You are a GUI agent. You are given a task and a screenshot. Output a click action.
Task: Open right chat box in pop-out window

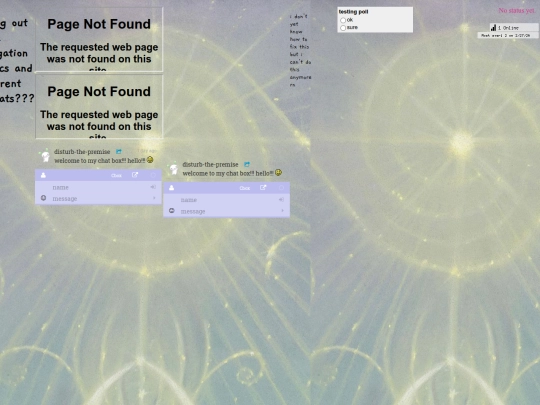(263, 187)
